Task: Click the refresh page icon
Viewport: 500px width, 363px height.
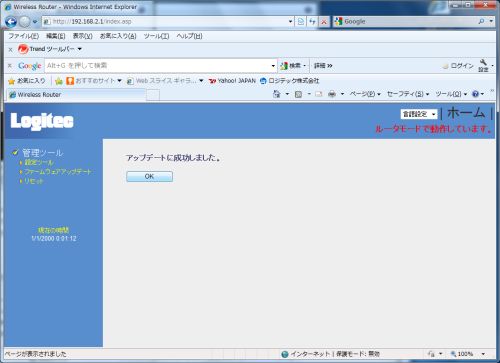Action: point(312,22)
